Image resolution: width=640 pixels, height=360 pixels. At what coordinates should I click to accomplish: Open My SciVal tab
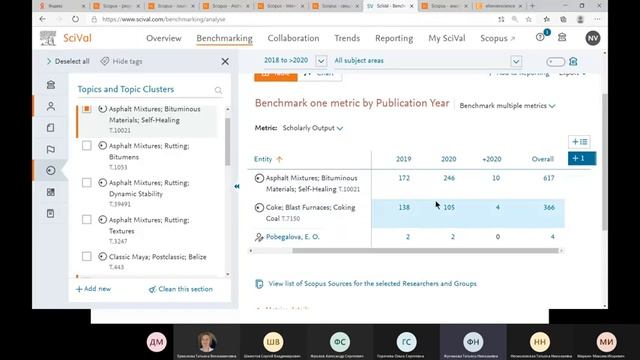coord(447,38)
